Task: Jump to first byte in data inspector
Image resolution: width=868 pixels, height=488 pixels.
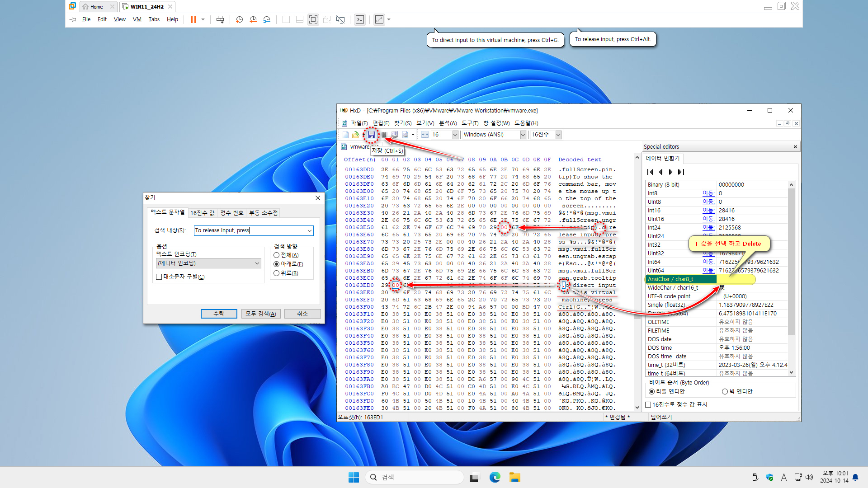Action: (650, 172)
